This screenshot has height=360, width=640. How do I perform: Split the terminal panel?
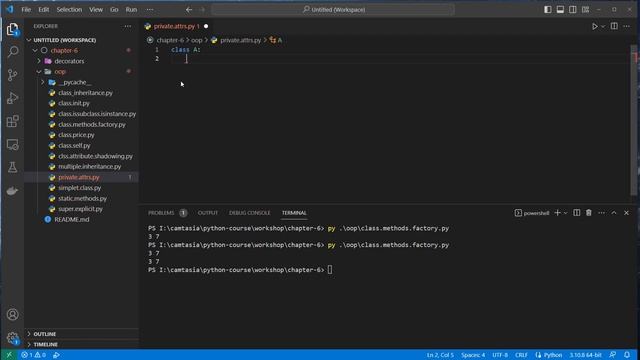[576, 213]
